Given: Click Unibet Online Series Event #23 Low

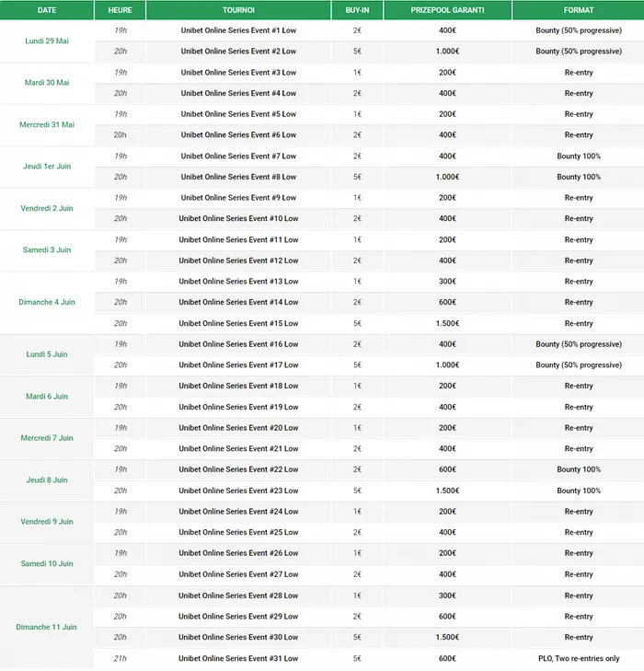Looking at the screenshot, I should [x=238, y=491].
